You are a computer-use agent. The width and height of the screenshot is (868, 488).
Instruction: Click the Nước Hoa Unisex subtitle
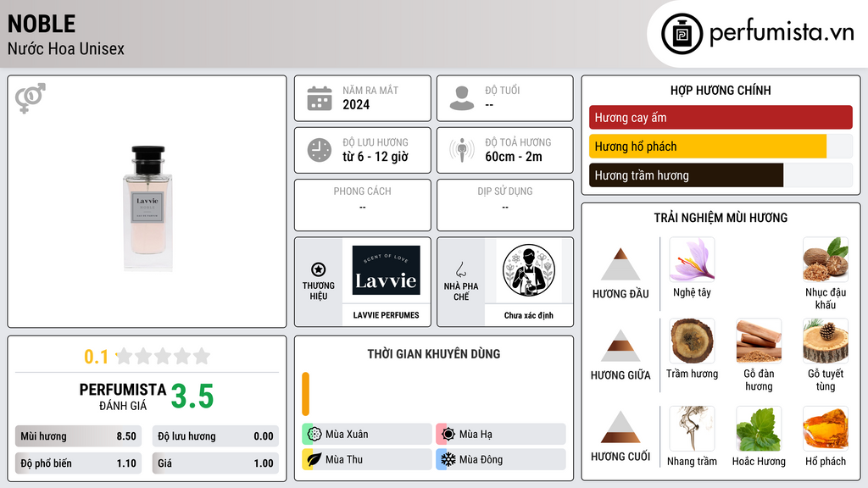pyautogui.click(x=66, y=48)
